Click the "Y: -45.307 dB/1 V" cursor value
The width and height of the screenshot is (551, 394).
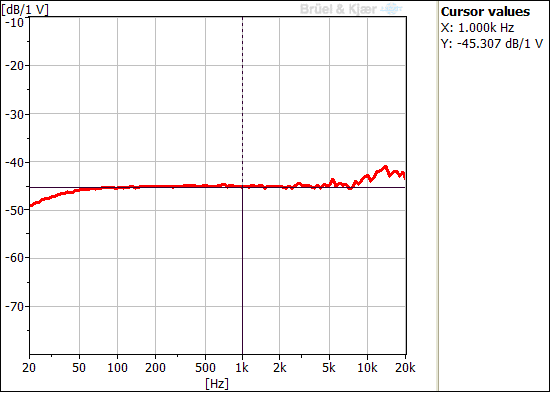click(x=492, y=44)
